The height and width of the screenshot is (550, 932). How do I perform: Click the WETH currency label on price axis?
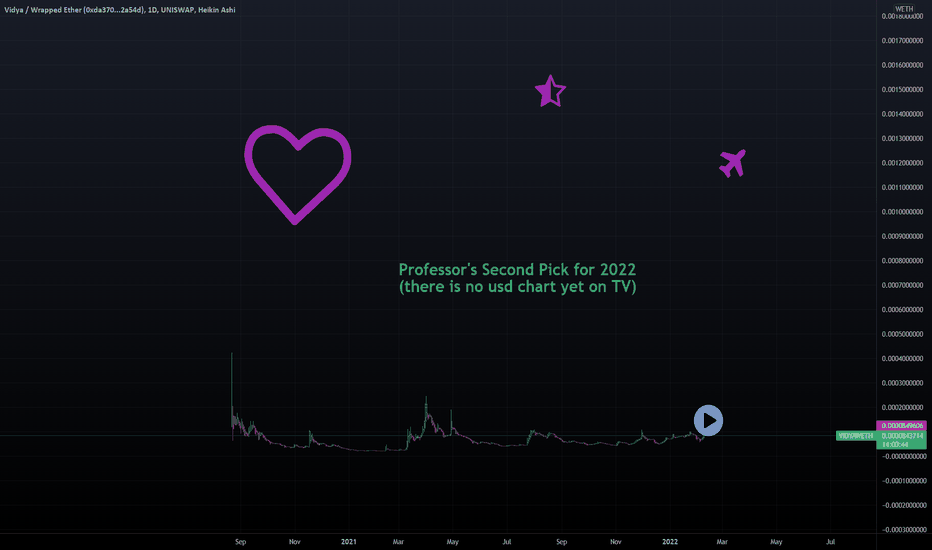(x=904, y=8)
